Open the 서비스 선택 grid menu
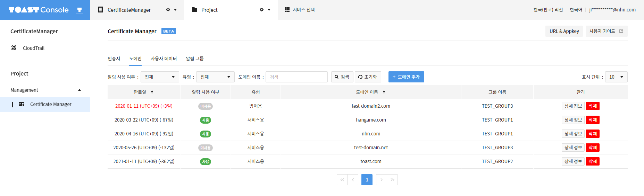644x196 pixels. [x=300, y=10]
